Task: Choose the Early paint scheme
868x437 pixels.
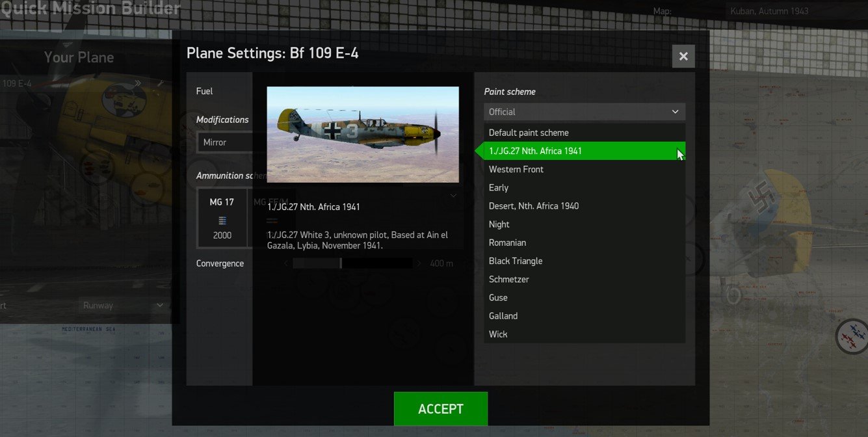Action: tap(585, 187)
